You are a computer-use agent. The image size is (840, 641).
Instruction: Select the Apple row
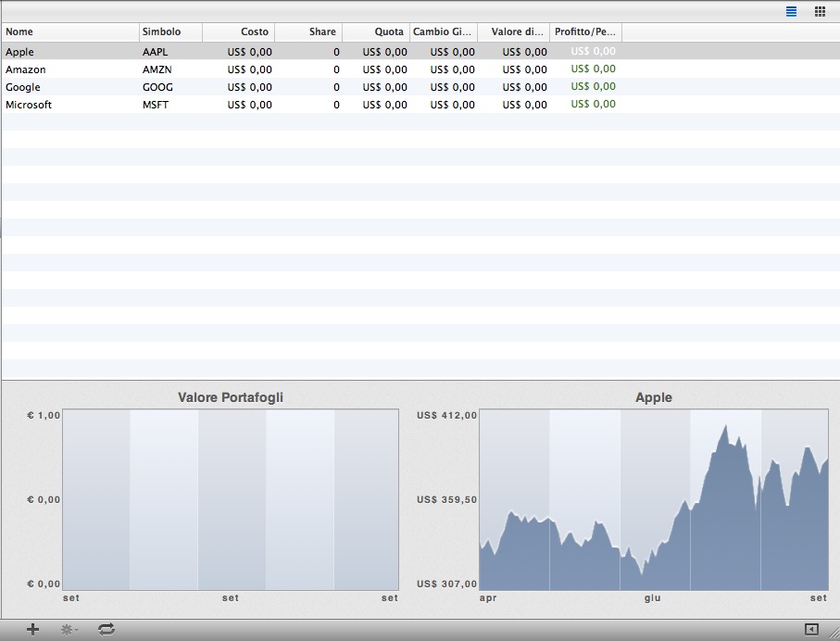(x=420, y=52)
